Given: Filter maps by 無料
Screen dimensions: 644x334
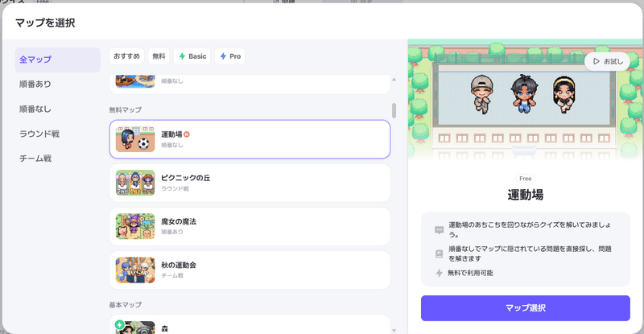Looking at the screenshot, I should 159,56.
